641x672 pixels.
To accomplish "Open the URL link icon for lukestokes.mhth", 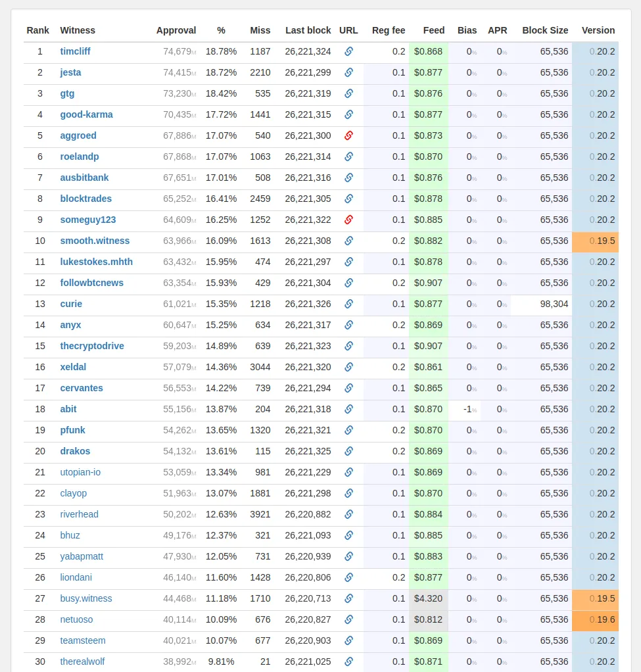I will [349, 262].
